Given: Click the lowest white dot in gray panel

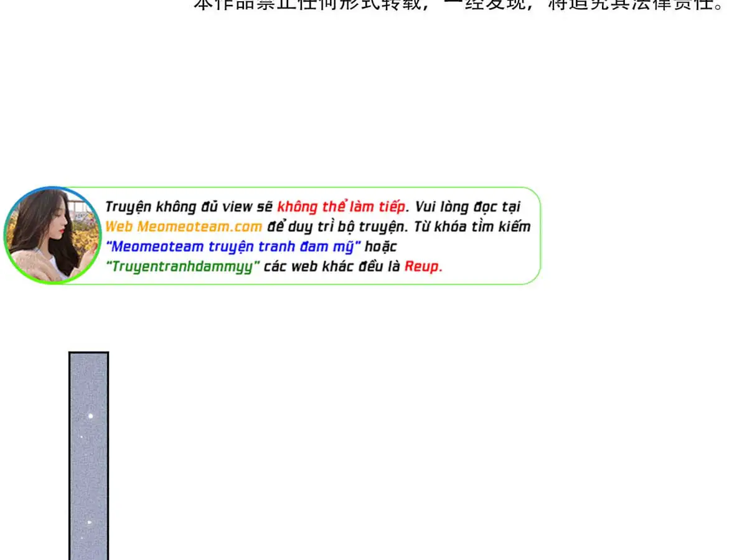Looking at the screenshot, I should (89, 522).
